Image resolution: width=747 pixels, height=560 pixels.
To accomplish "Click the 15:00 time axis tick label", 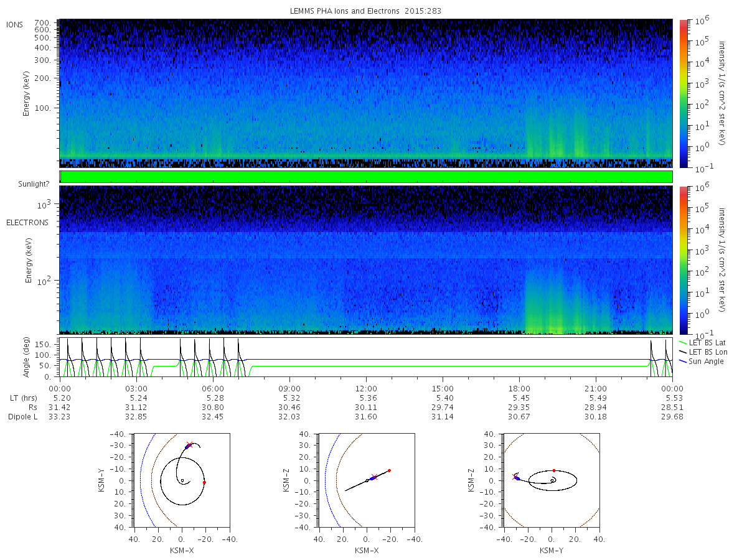I will 443,388.
